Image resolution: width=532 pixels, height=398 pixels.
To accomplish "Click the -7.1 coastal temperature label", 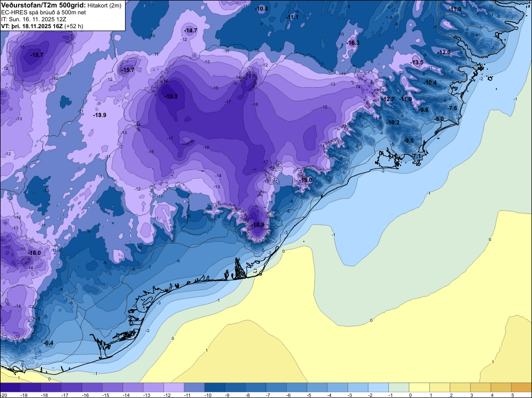I will point(417,156).
